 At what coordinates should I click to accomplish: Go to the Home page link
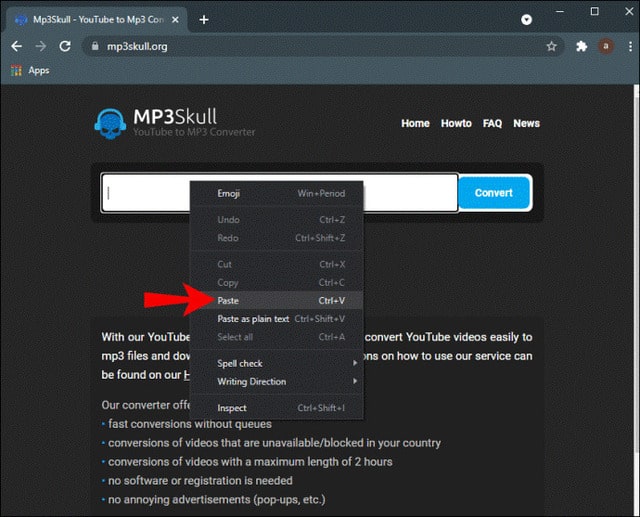click(415, 123)
